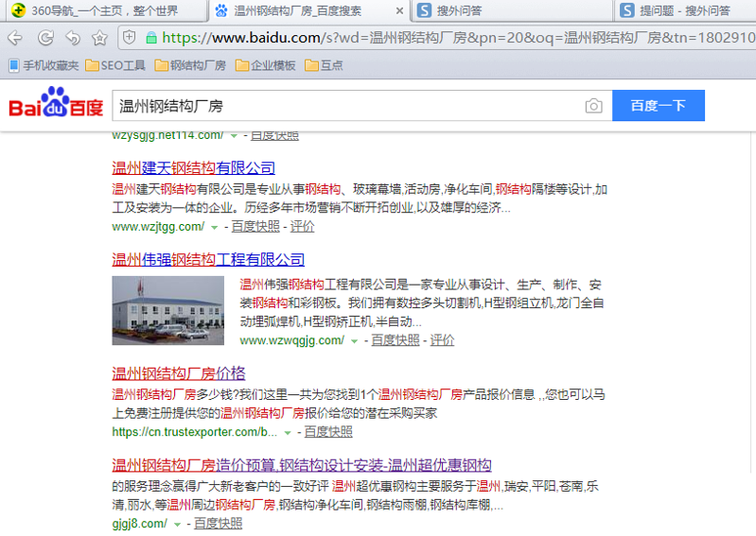756x536 pixels.
Task: Click the 百度一下 search button
Action: pyautogui.click(x=659, y=106)
